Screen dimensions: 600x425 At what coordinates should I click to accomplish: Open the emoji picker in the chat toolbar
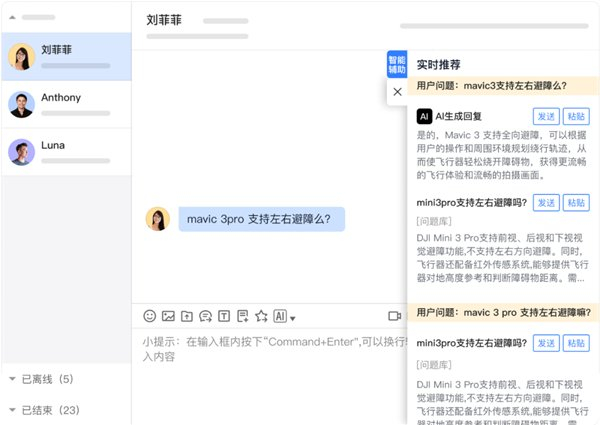pyautogui.click(x=150, y=316)
